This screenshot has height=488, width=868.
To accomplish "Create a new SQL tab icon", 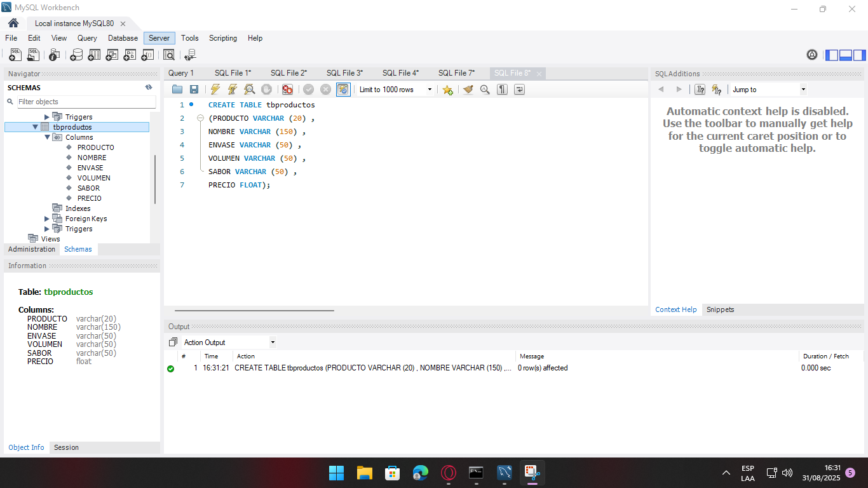I will click(x=15, y=55).
